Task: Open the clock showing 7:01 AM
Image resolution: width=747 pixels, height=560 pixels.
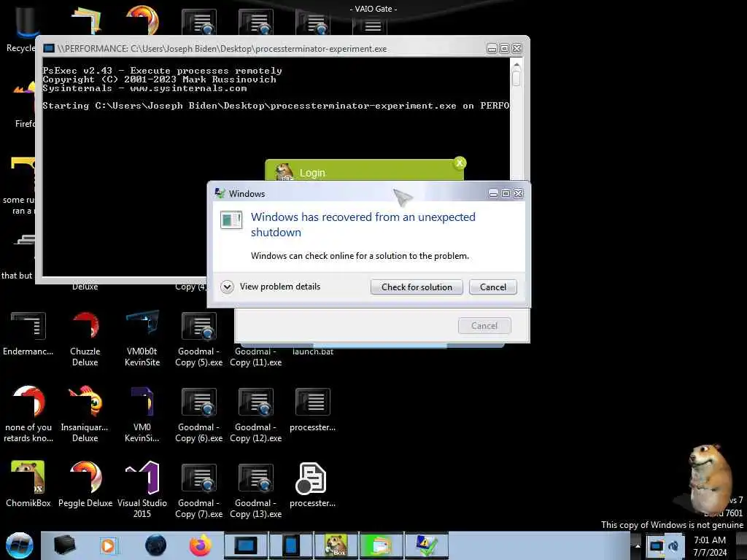Action: pos(710,546)
